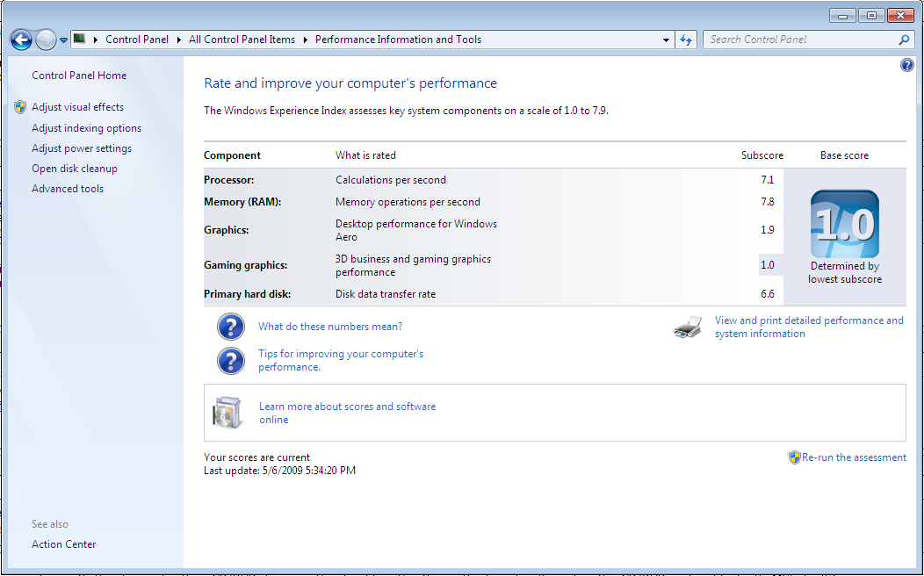Image resolution: width=924 pixels, height=576 pixels.
Task: Click the icon beside performance tips
Action: click(x=231, y=361)
